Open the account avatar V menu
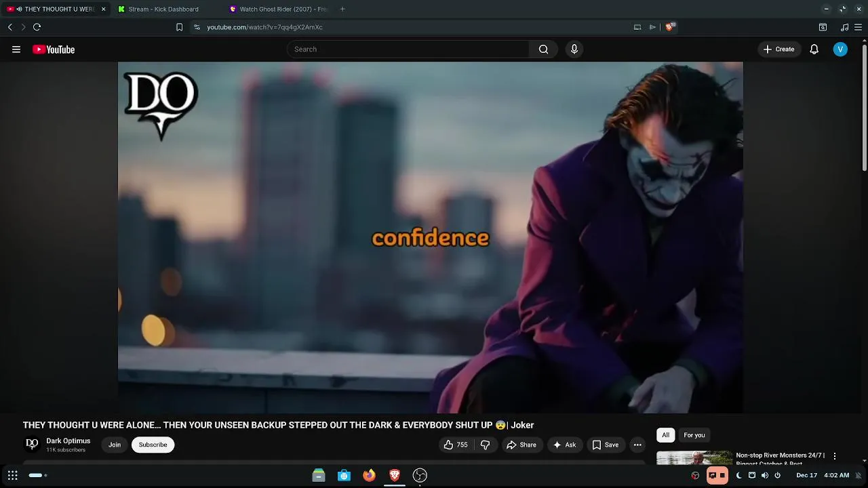The width and height of the screenshot is (868, 488). 840,49
